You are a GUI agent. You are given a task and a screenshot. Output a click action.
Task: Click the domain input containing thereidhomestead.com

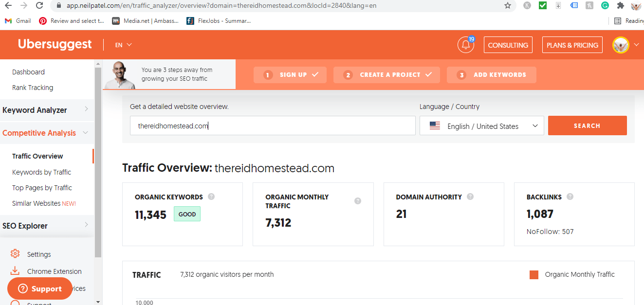point(273,126)
